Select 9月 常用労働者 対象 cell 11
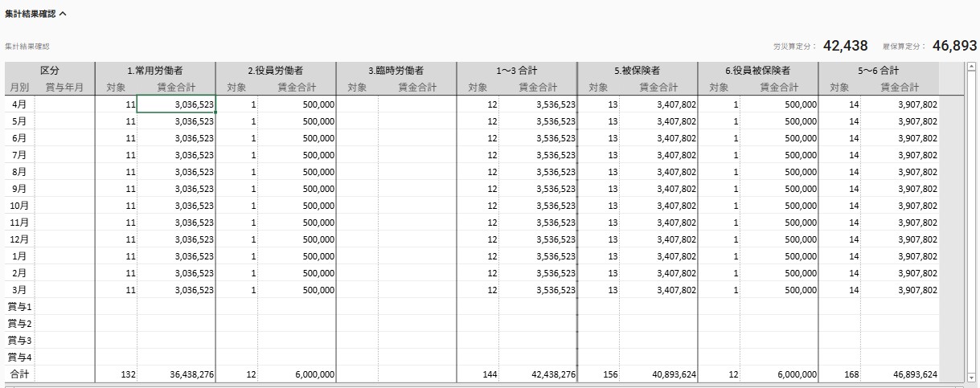This screenshot has width=980, height=388. click(117, 189)
